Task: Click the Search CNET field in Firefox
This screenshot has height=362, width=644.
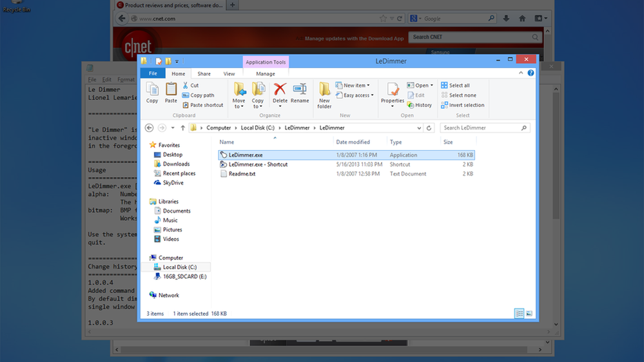Action: click(x=471, y=37)
